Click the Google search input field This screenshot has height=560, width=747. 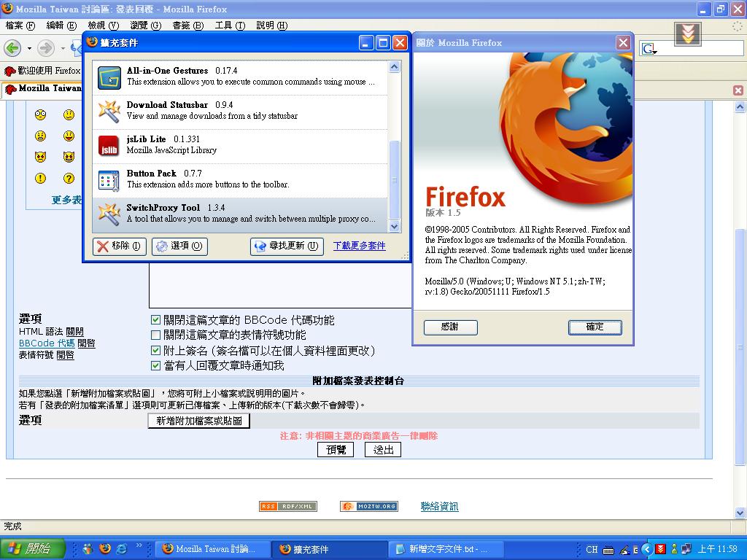point(701,49)
